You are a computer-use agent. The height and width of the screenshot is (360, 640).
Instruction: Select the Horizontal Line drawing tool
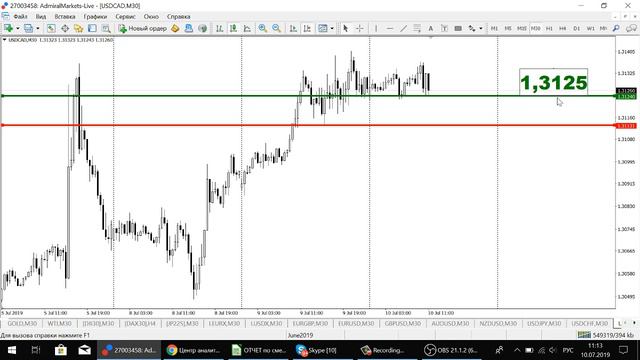point(390,28)
